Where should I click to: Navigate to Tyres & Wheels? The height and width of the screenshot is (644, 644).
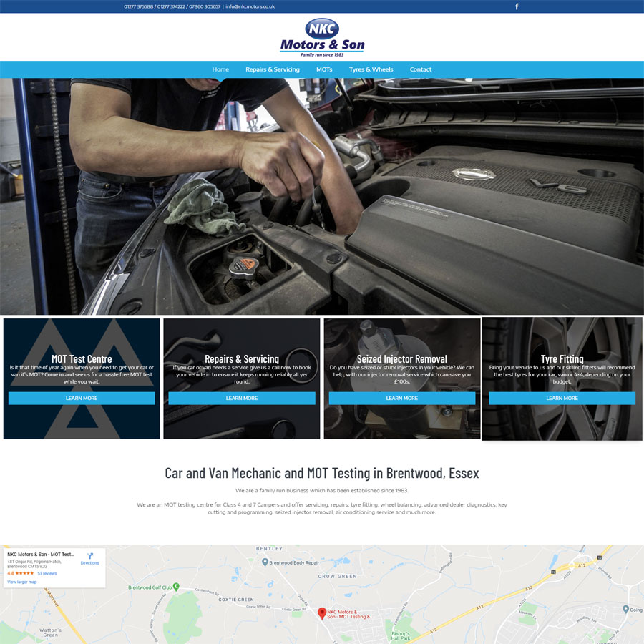371,69
